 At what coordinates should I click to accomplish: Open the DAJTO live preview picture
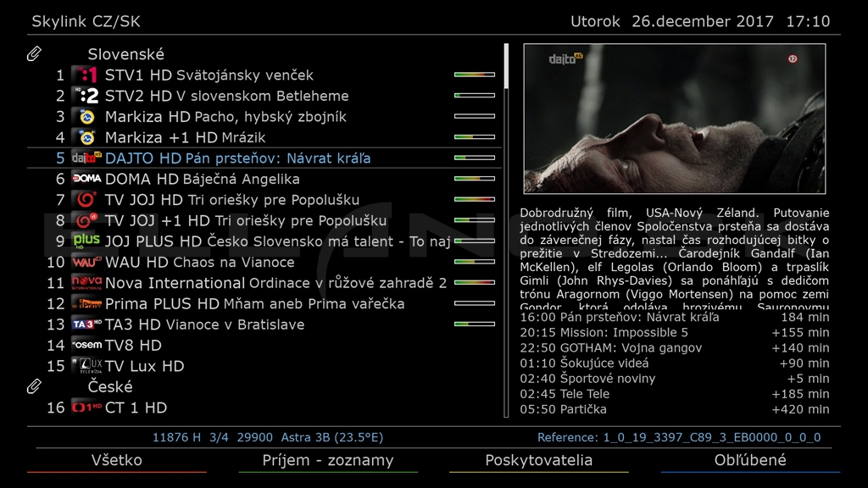(674, 119)
